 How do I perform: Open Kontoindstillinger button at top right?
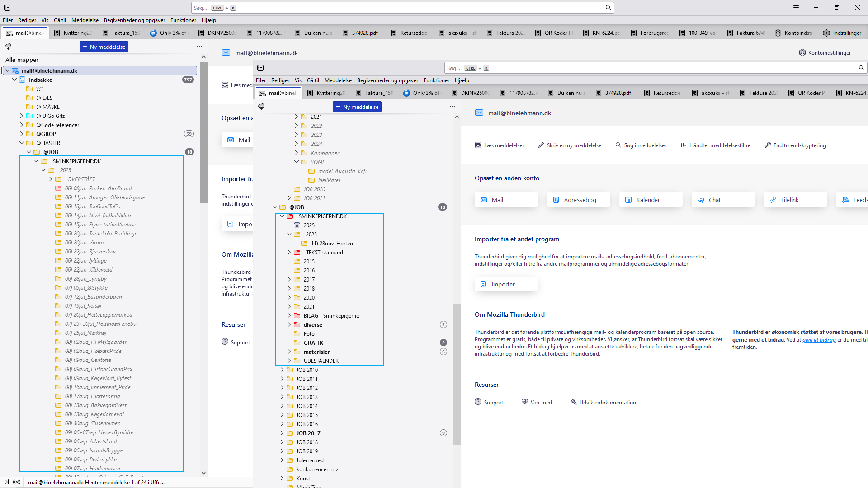tap(825, 52)
